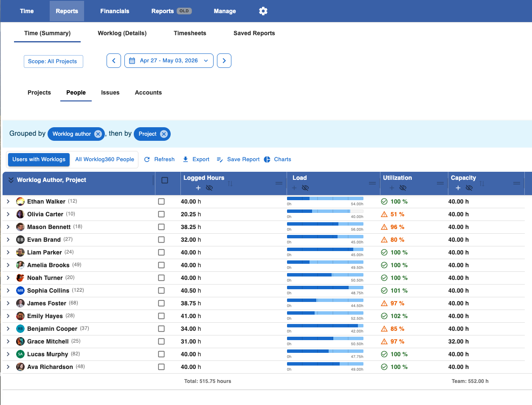Click the column menu handle of Logged Hours column

point(279,183)
